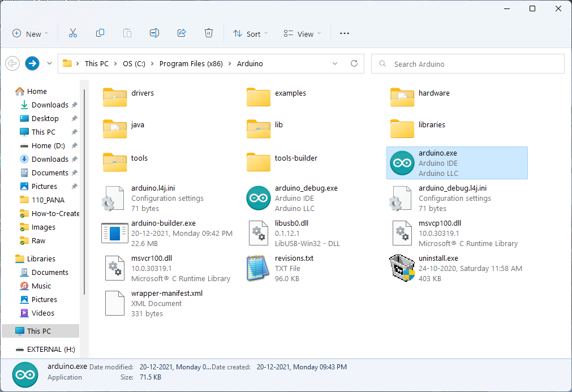
Task: Click OS (C:) in the address breadcrumb
Action: click(x=134, y=63)
